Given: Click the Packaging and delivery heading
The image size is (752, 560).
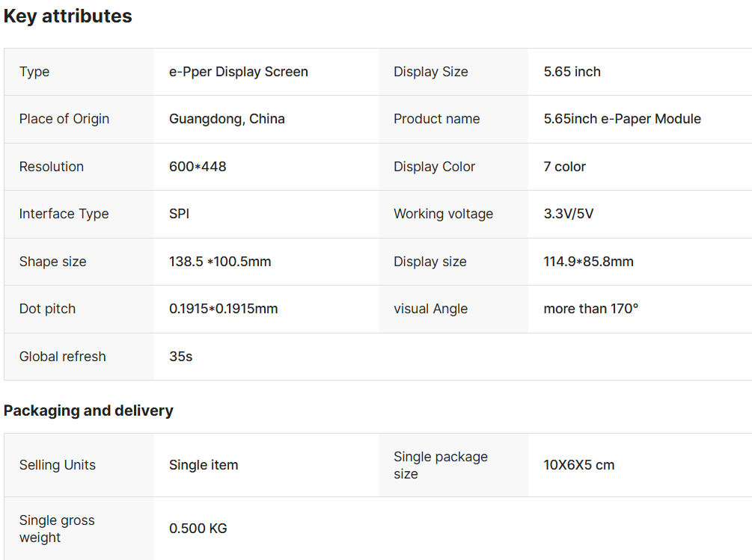Looking at the screenshot, I should click(88, 410).
